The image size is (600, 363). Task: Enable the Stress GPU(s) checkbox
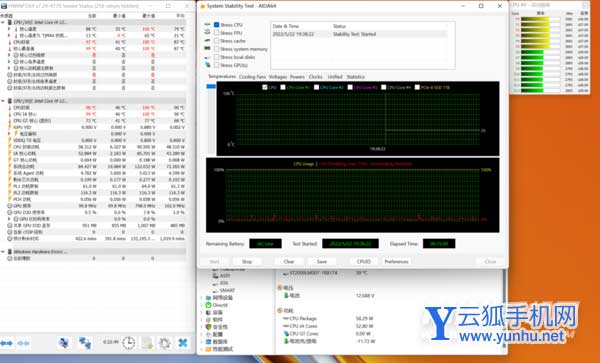pos(217,65)
